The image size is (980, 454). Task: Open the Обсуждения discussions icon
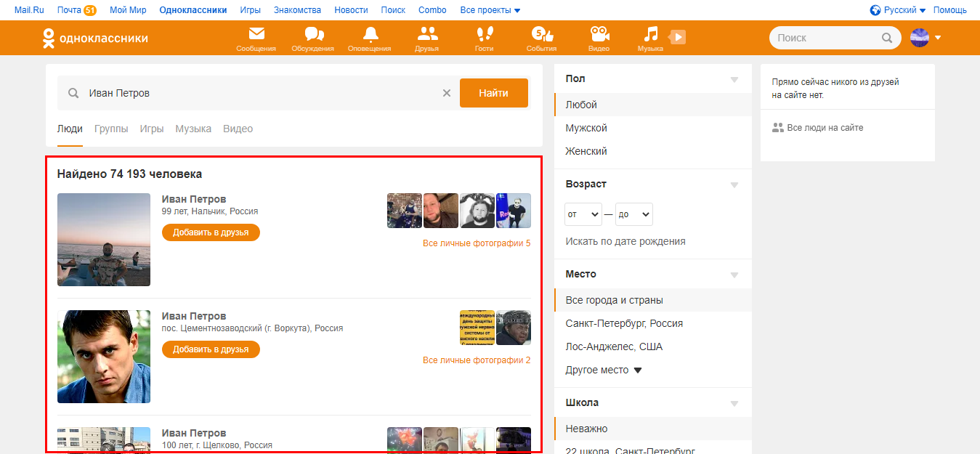(x=313, y=38)
